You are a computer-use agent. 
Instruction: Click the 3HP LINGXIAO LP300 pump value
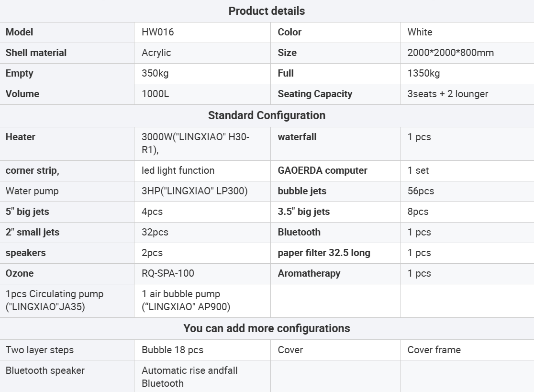pyautogui.click(x=194, y=191)
